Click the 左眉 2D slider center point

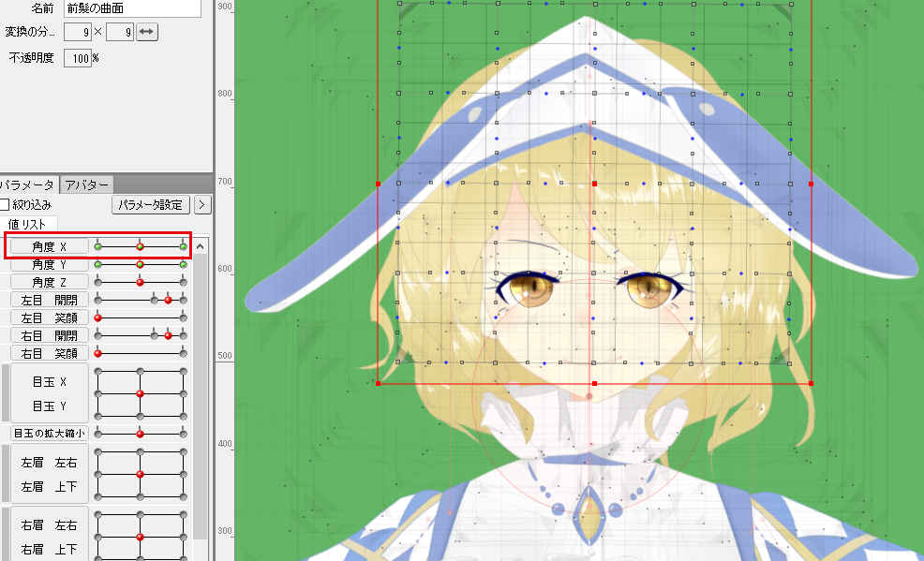click(140, 474)
